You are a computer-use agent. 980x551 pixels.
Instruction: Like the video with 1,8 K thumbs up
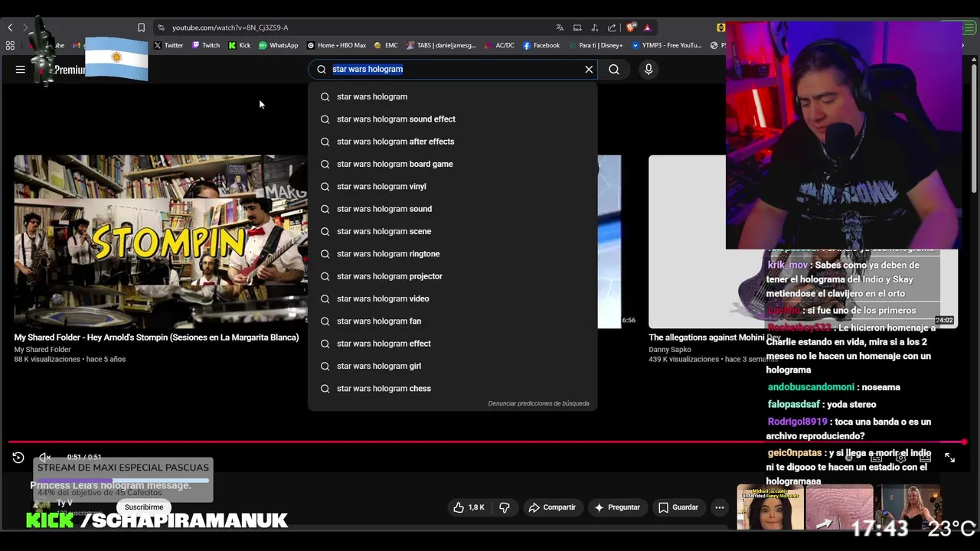pyautogui.click(x=469, y=507)
